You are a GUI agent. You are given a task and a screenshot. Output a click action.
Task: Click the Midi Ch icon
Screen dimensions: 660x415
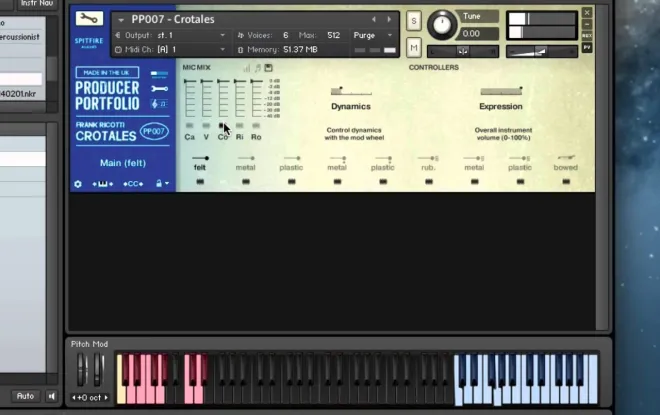(118, 50)
